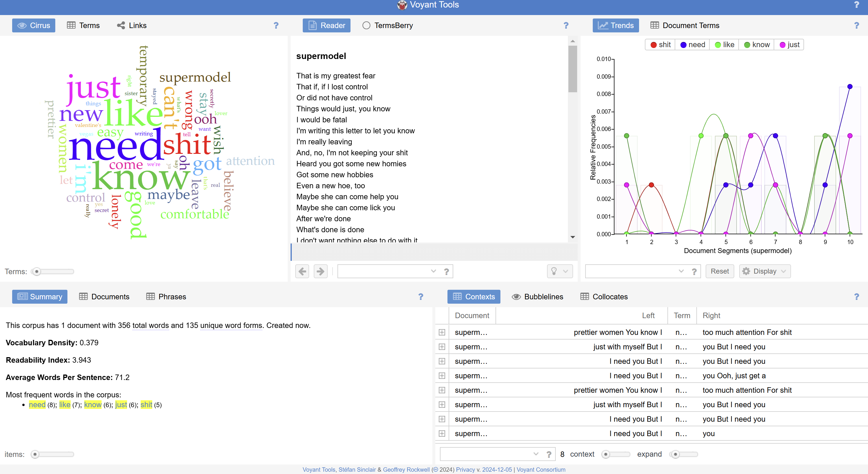Open the Contexts term search dropdown

tap(536, 454)
